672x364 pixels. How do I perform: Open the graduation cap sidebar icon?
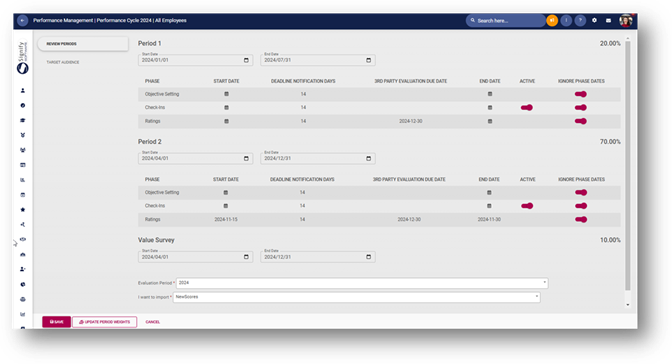23,120
